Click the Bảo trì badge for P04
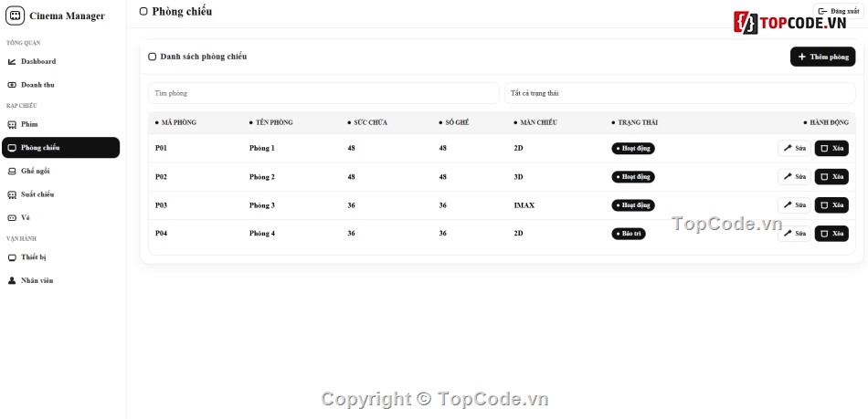This screenshot has width=868, height=419. point(629,234)
